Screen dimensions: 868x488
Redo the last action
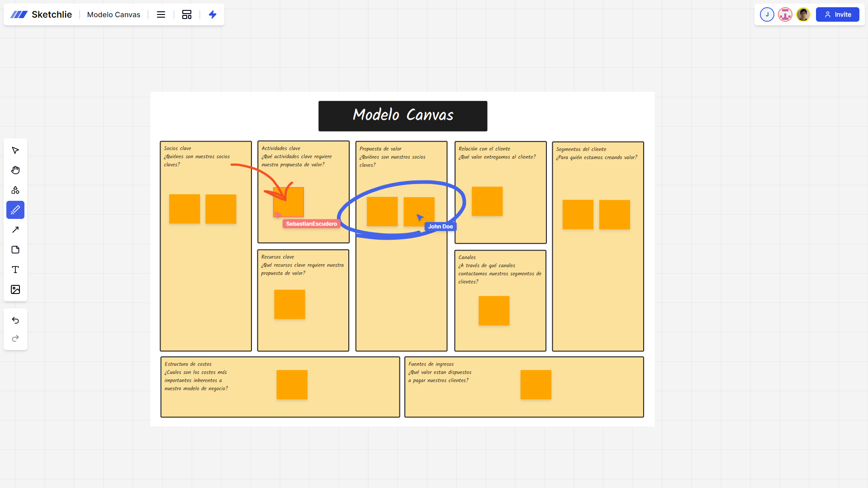[x=15, y=338]
